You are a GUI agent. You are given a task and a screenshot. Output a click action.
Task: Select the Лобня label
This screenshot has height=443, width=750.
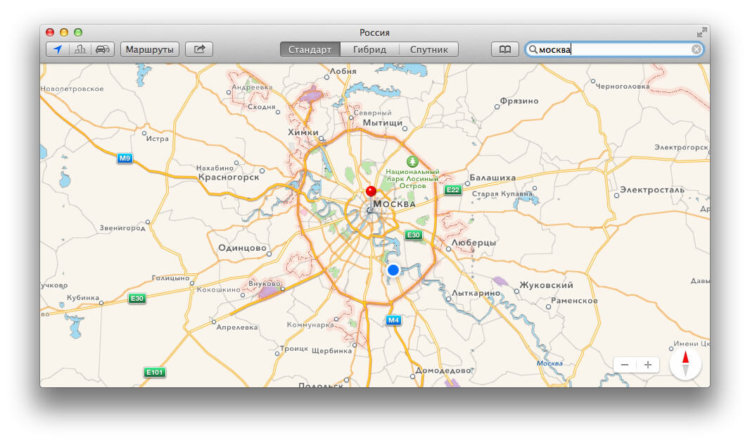pyautogui.click(x=343, y=71)
